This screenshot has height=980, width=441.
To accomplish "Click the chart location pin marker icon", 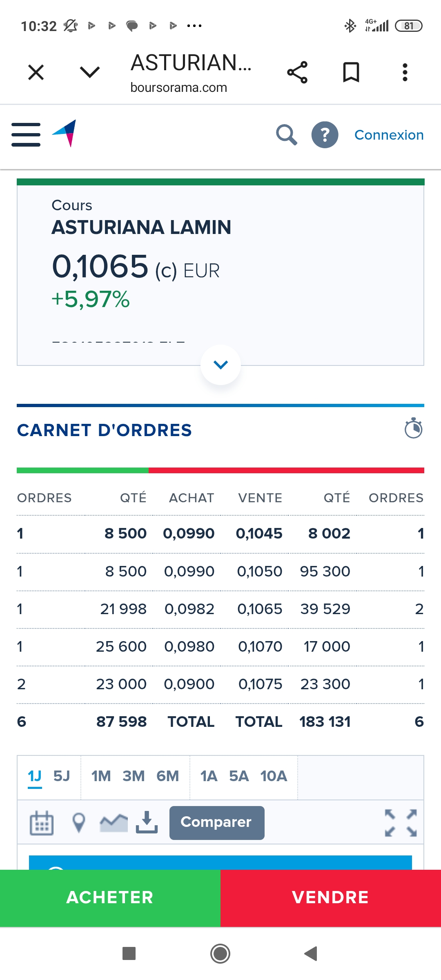I will pyautogui.click(x=79, y=823).
